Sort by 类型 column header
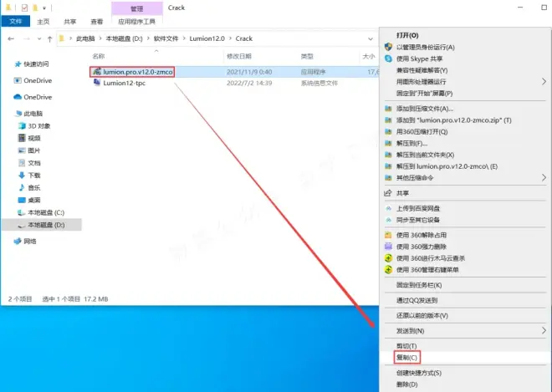552x392 pixels. tap(307, 56)
